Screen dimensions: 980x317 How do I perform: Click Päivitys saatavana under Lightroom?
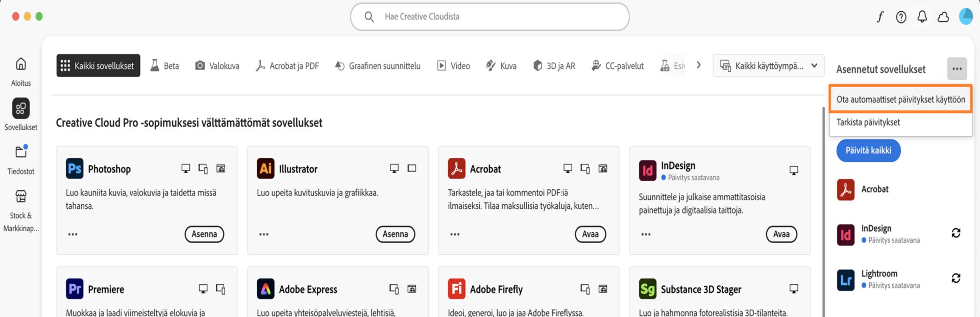[x=891, y=286]
